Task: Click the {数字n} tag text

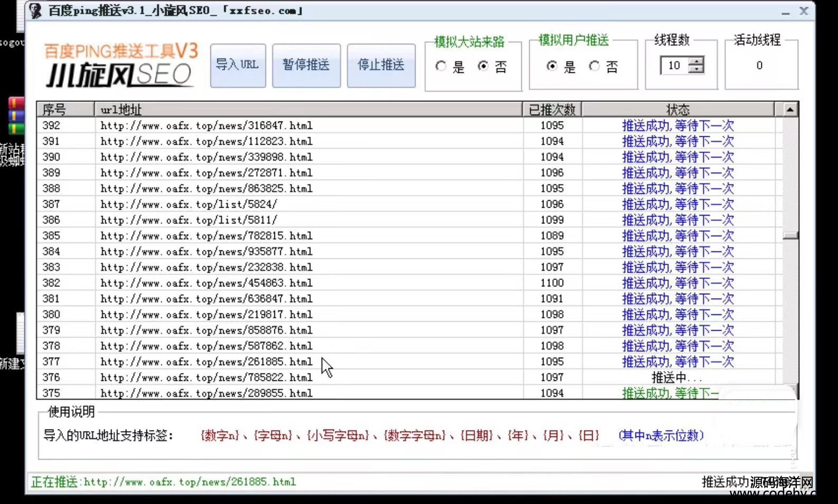Action: click(x=220, y=436)
